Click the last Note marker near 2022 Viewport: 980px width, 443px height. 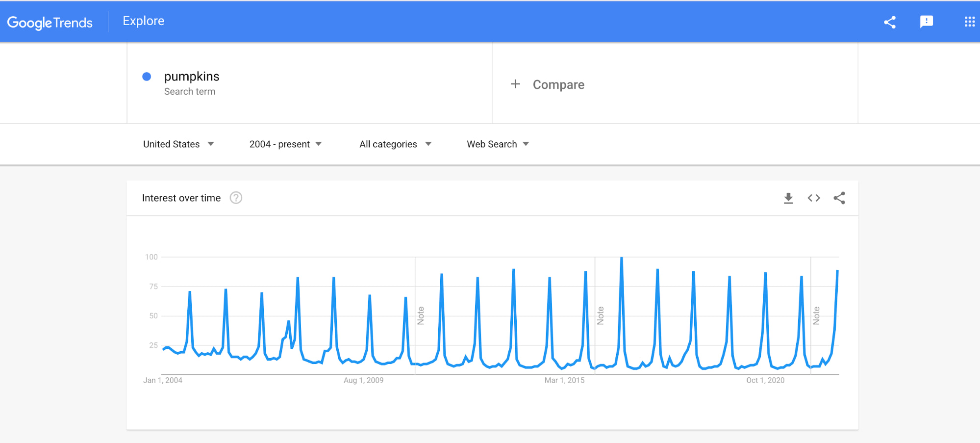coord(816,315)
